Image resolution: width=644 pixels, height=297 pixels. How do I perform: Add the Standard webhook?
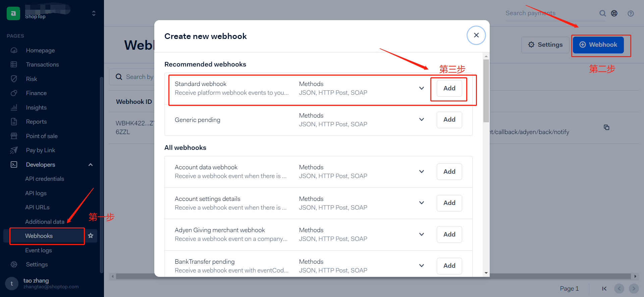tap(449, 88)
